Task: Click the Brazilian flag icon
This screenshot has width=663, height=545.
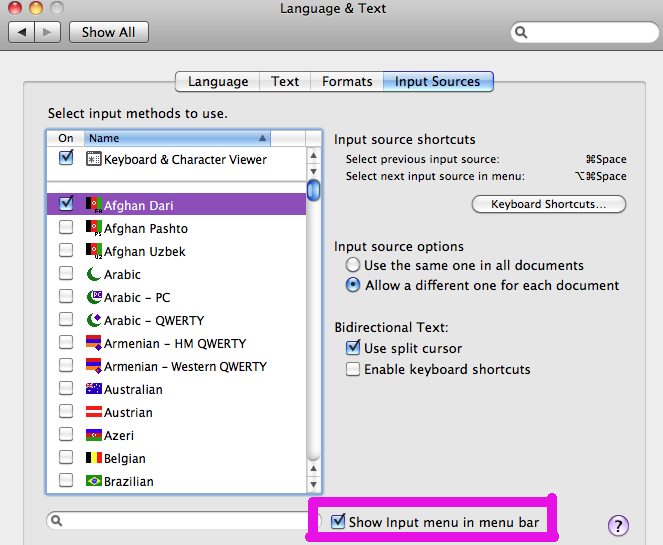Action: (x=93, y=481)
